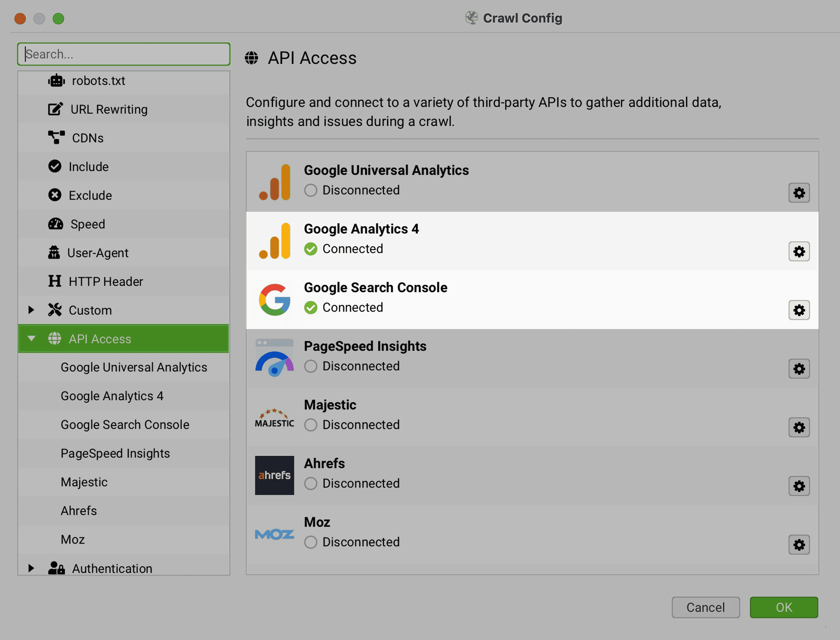Click the globe icon in API Access sidebar row

(54, 338)
